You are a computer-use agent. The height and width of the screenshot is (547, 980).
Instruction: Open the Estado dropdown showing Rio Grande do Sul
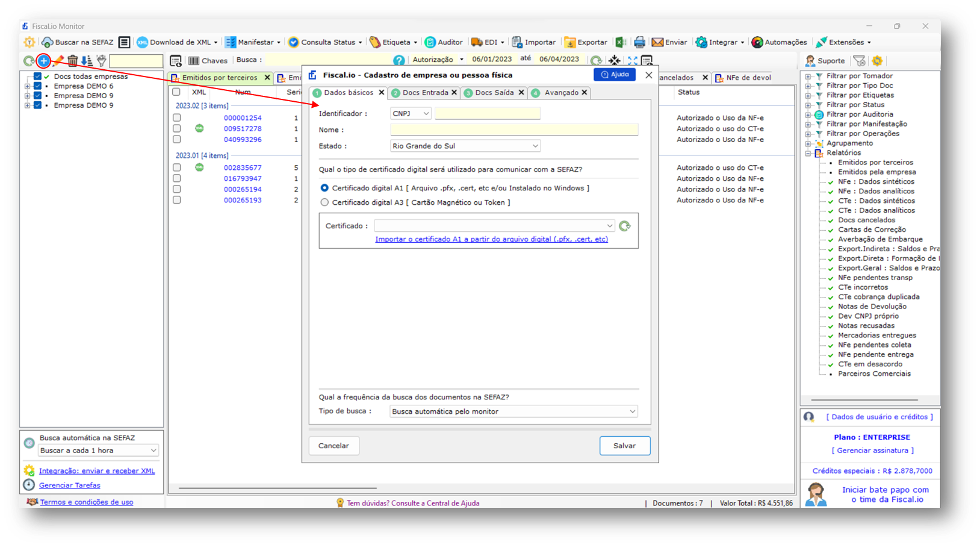click(x=465, y=146)
